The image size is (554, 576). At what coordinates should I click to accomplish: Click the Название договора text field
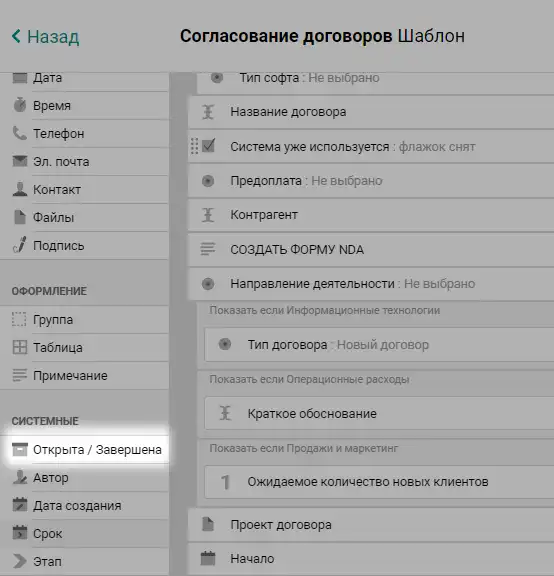click(371, 112)
